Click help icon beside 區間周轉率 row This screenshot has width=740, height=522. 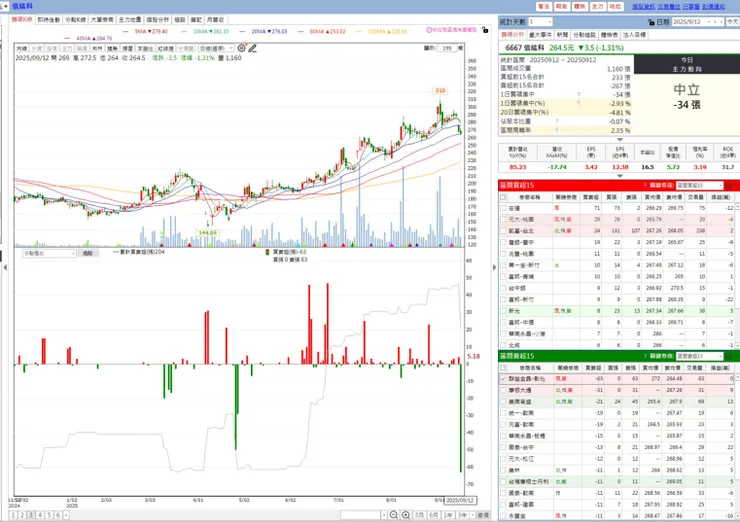coord(557,130)
